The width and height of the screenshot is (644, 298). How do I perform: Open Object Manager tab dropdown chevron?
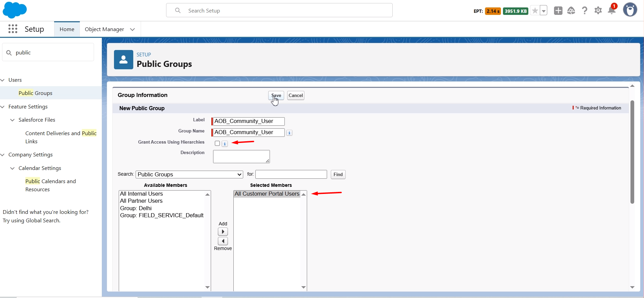point(133,29)
